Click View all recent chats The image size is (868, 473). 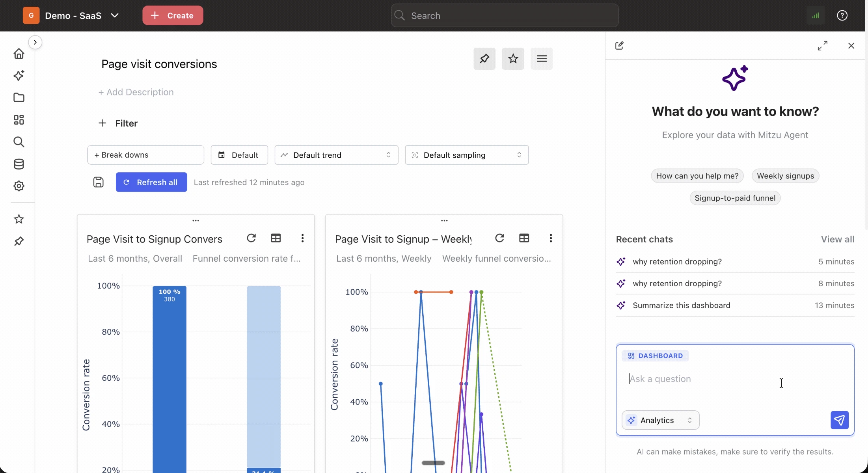[x=838, y=239]
